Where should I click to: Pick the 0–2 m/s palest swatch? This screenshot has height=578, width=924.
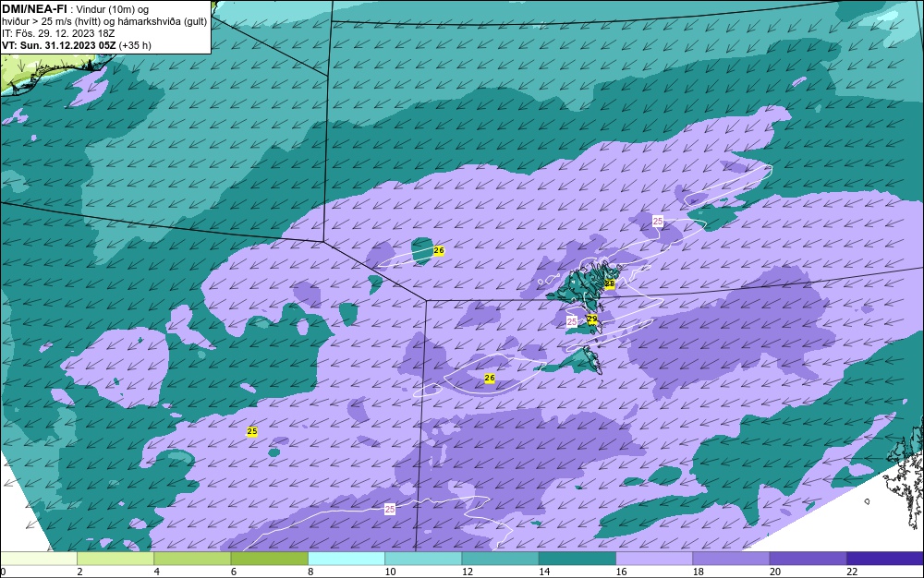tap(38, 558)
